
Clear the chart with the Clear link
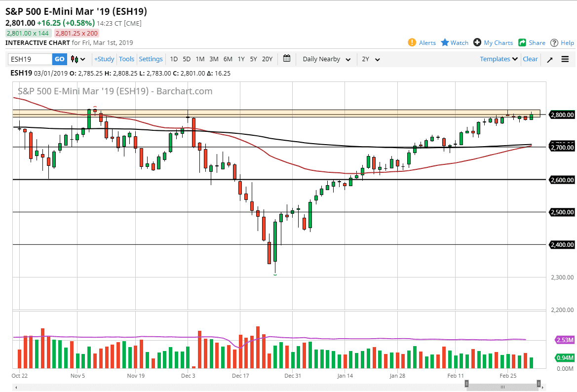(x=530, y=59)
